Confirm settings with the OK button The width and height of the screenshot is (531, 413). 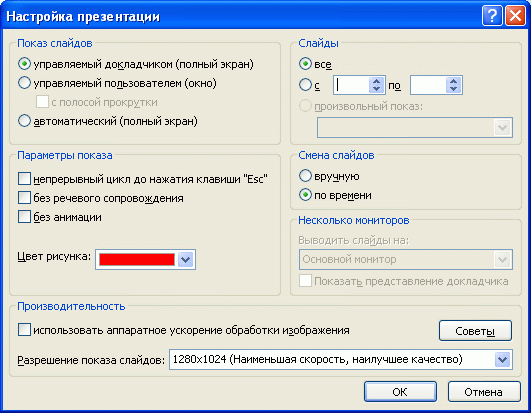coord(400,392)
